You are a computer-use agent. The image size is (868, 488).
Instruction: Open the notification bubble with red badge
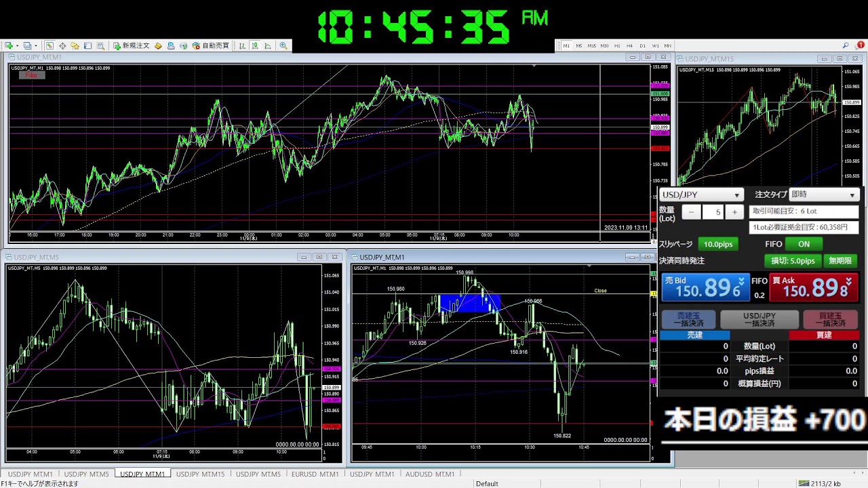(859, 45)
